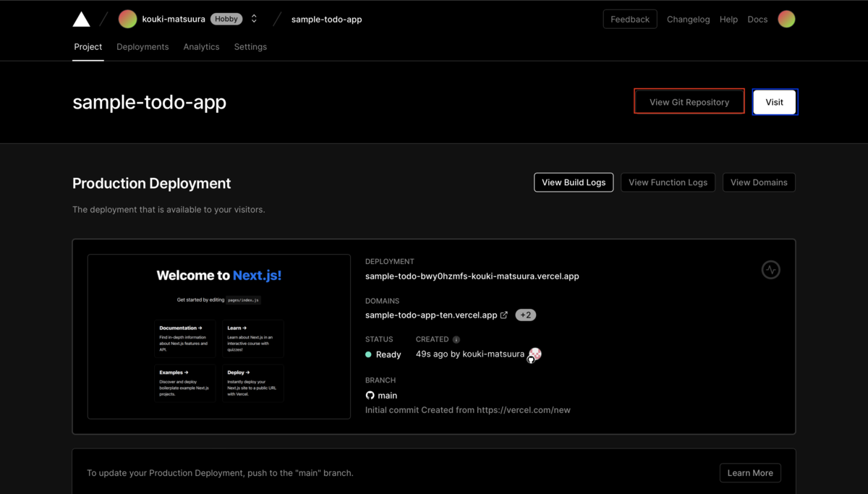Switch to the Settings tab
Image resolution: width=868 pixels, height=494 pixels.
pyautogui.click(x=250, y=47)
